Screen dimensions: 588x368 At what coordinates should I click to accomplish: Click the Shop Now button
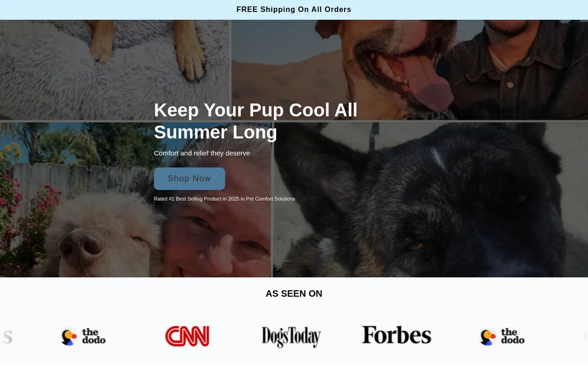(x=189, y=178)
